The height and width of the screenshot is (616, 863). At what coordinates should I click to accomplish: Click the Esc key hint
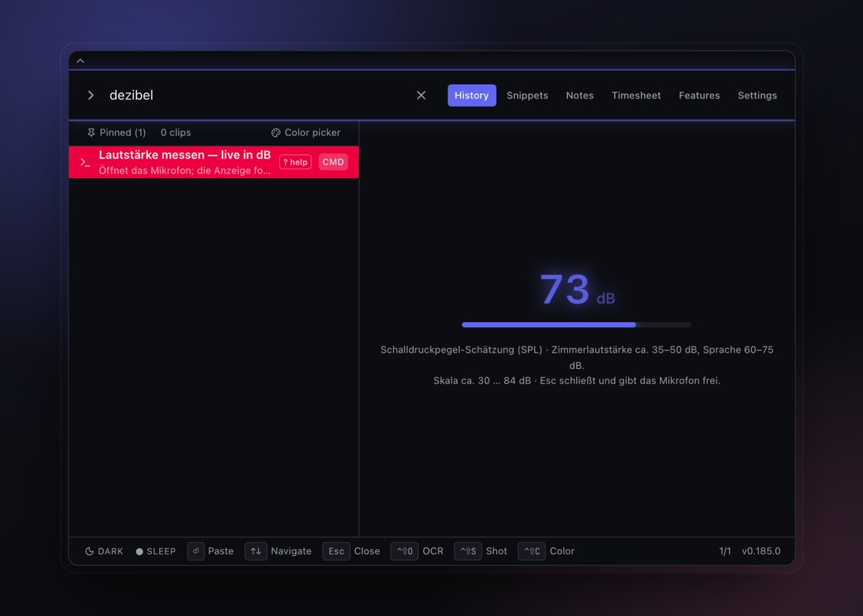pos(336,551)
